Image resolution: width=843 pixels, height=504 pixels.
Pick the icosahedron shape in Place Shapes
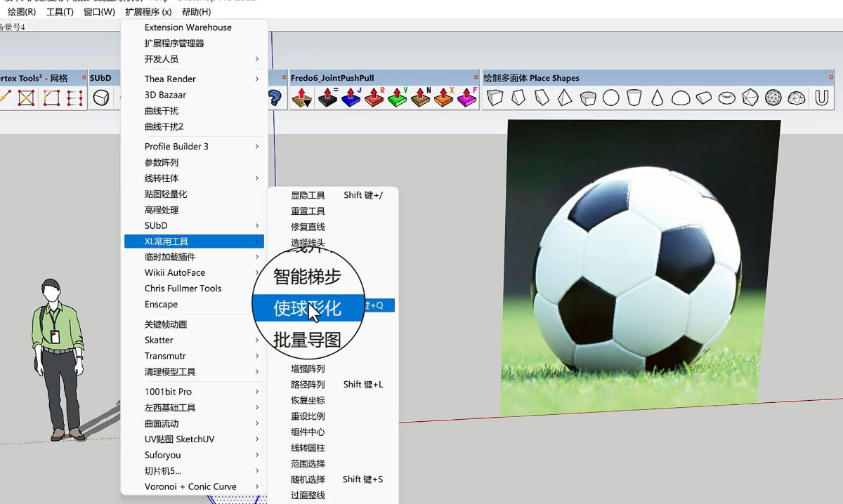750,98
